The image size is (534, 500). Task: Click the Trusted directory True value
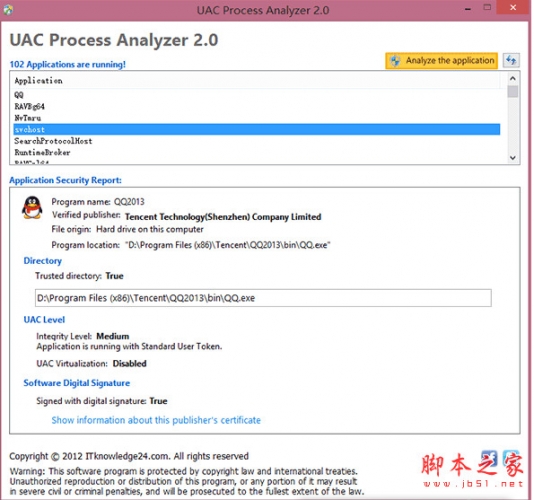(114, 276)
